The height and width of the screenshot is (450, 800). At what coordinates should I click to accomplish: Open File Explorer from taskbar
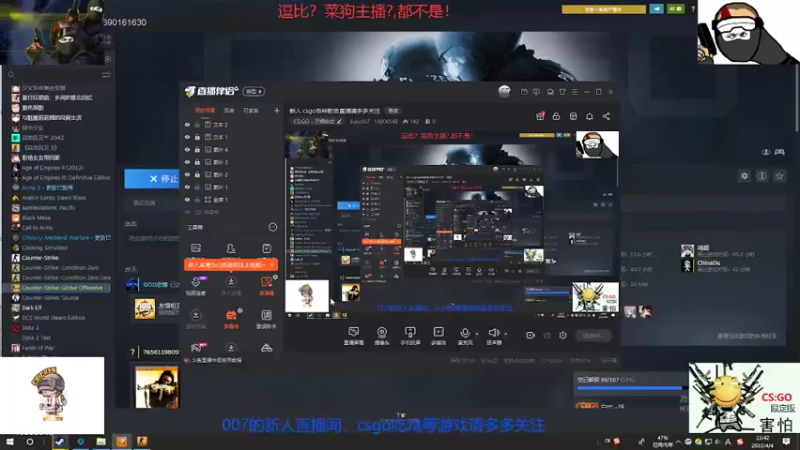coord(101,441)
